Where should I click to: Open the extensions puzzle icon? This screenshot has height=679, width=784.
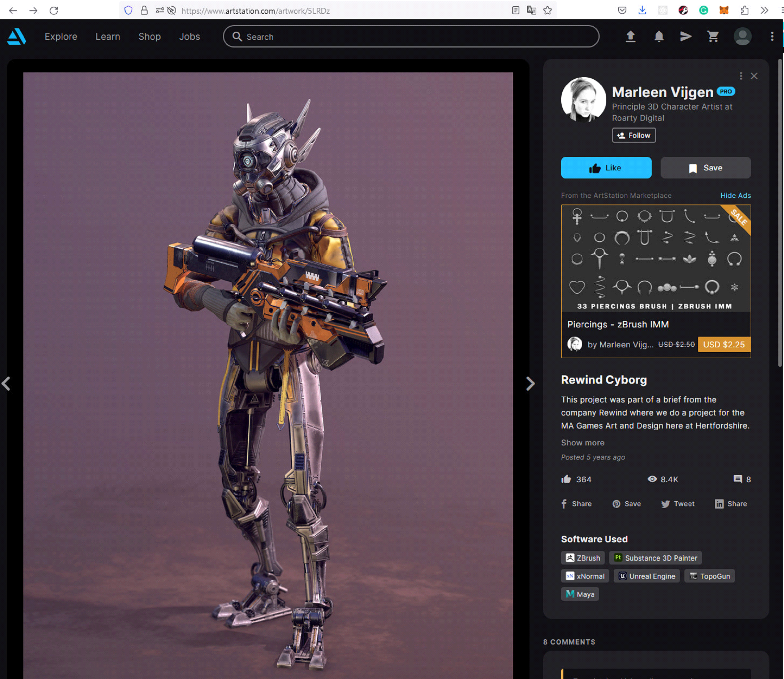(x=744, y=10)
